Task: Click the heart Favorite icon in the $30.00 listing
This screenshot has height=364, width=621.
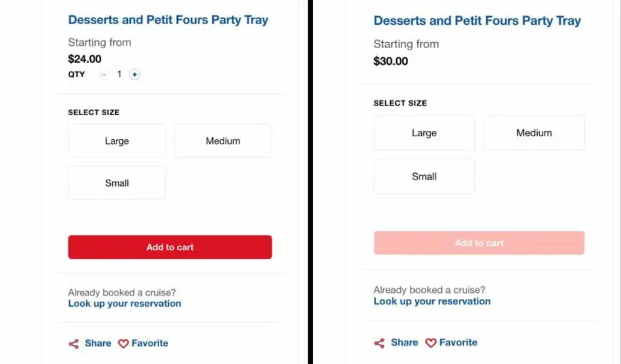Action: click(x=430, y=343)
